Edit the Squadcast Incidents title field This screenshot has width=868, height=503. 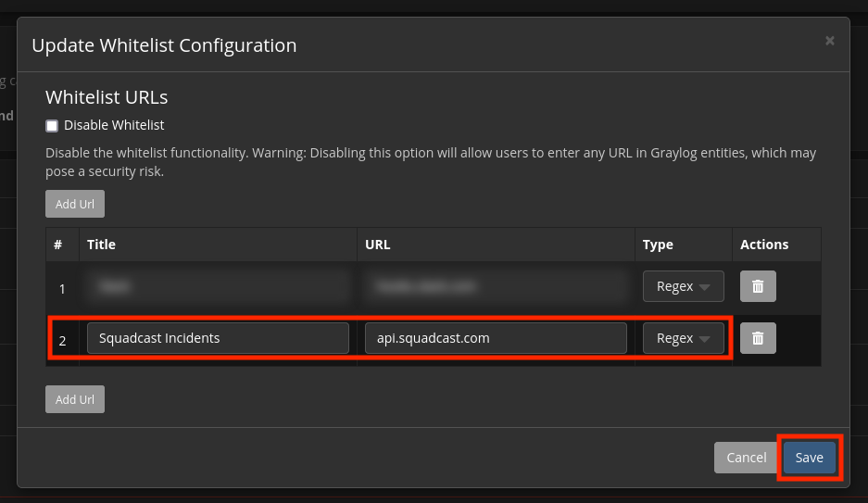(218, 338)
